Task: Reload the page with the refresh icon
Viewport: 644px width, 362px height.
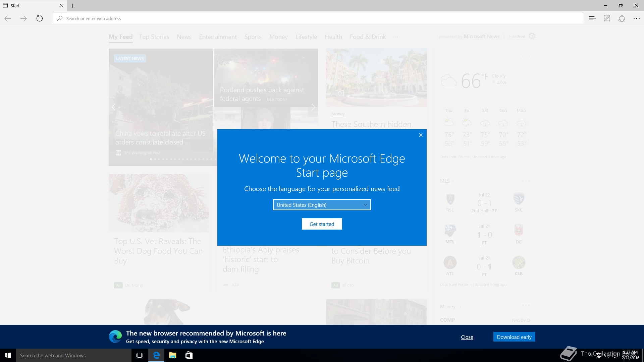Action: 40,18
